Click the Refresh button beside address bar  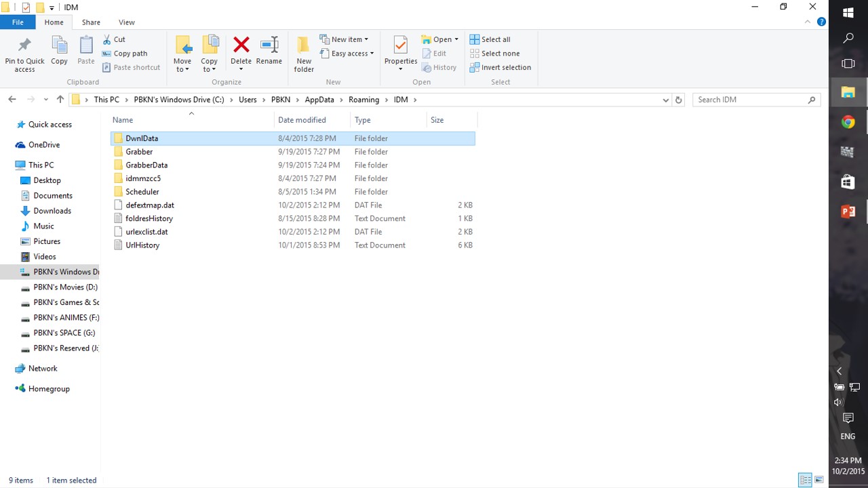(678, 100)
